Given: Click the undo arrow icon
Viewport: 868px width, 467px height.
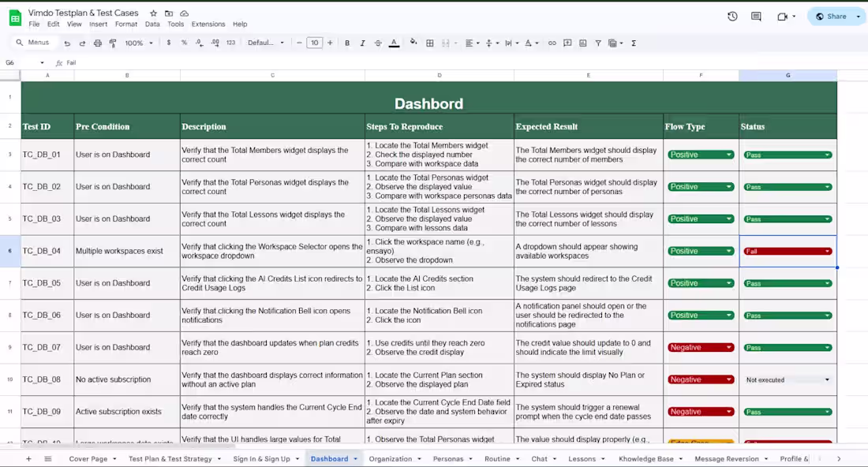Looking at the screenshot, I should click(x=67, y=43).
